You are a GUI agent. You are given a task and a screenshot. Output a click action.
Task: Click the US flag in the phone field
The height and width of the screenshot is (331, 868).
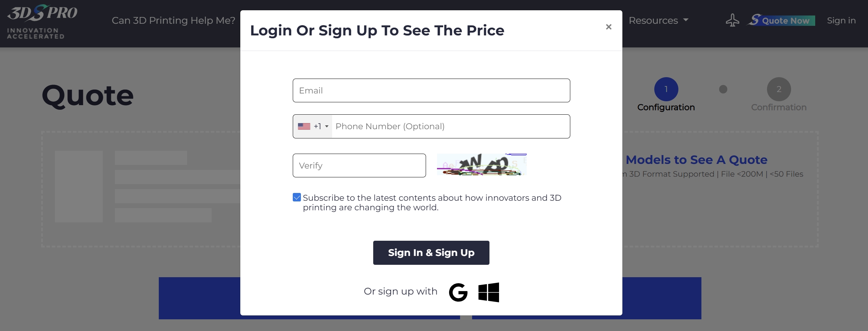tap(304, 126)
